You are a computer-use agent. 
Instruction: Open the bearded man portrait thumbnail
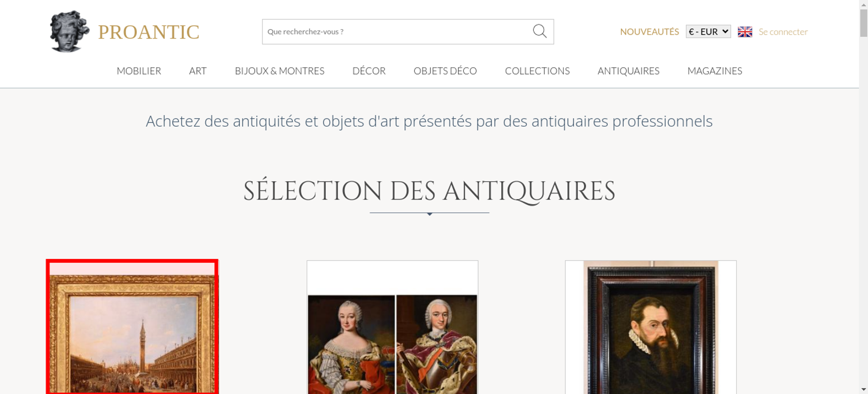651,327
